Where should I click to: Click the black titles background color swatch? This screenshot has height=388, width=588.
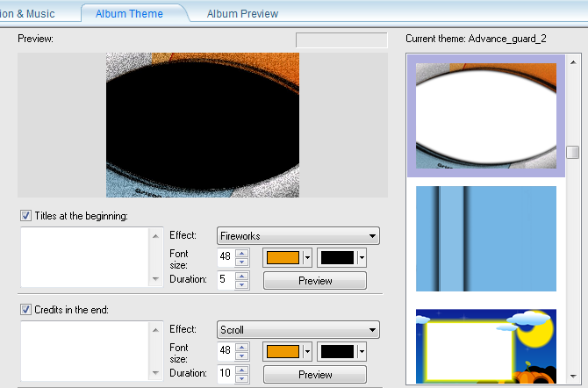(337, 257)
